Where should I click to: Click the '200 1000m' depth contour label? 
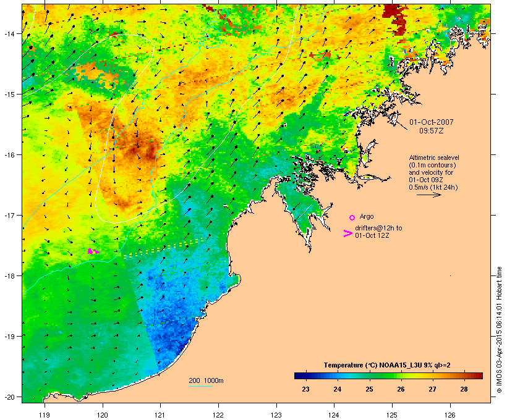point(206,380)
